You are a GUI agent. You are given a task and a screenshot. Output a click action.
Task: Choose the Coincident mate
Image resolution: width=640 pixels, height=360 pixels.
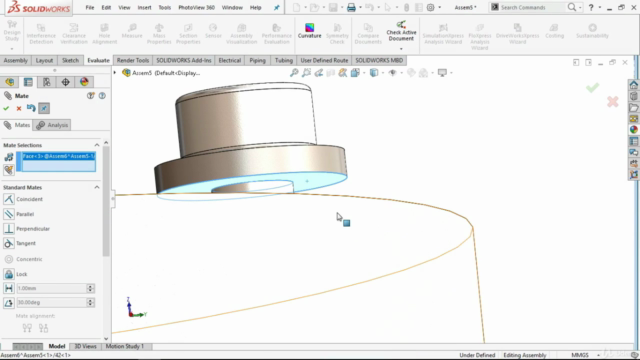tap(23, 199)
